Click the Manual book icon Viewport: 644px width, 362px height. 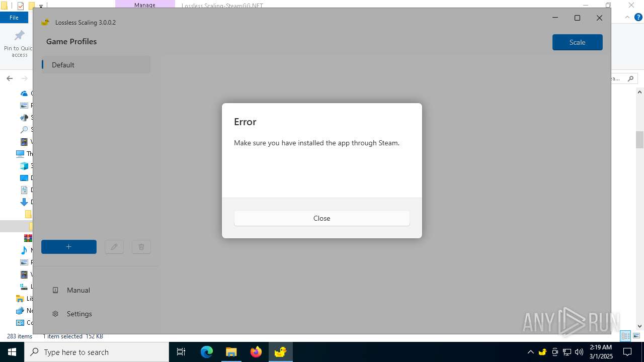click(x=55, y=290)
